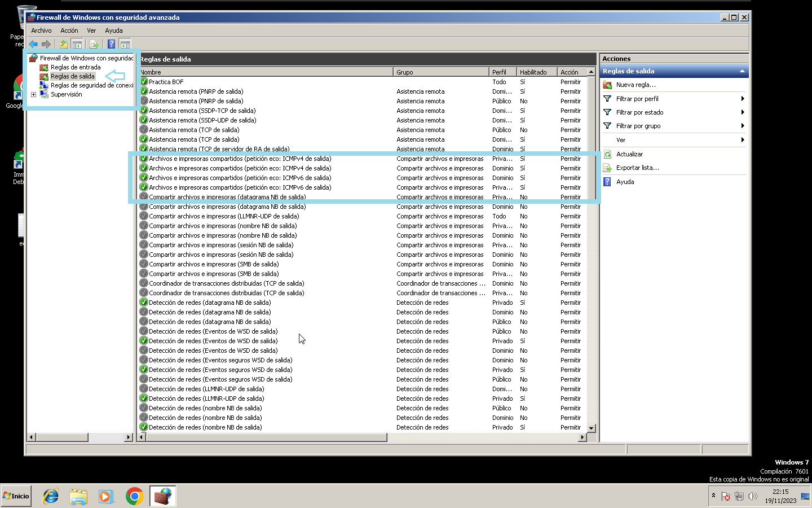The width and height of the screenshot is (812, 508).
Task: Select Asistencia remota (SSDP-UDP de salida) rule
Action: 202,120
